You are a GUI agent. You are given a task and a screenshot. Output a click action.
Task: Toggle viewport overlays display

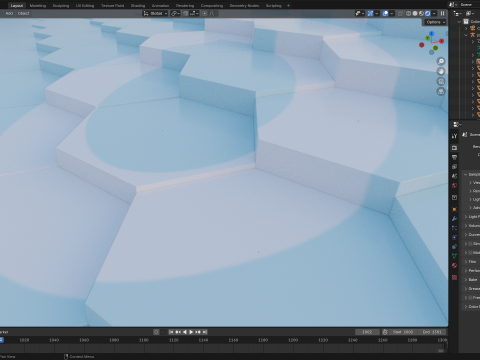coord(385,13)
